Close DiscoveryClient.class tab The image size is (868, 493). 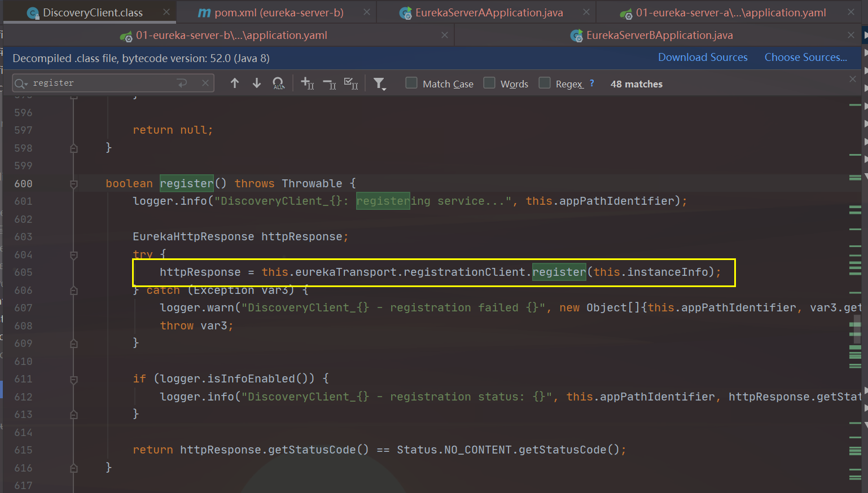click(x=166, y=12)
